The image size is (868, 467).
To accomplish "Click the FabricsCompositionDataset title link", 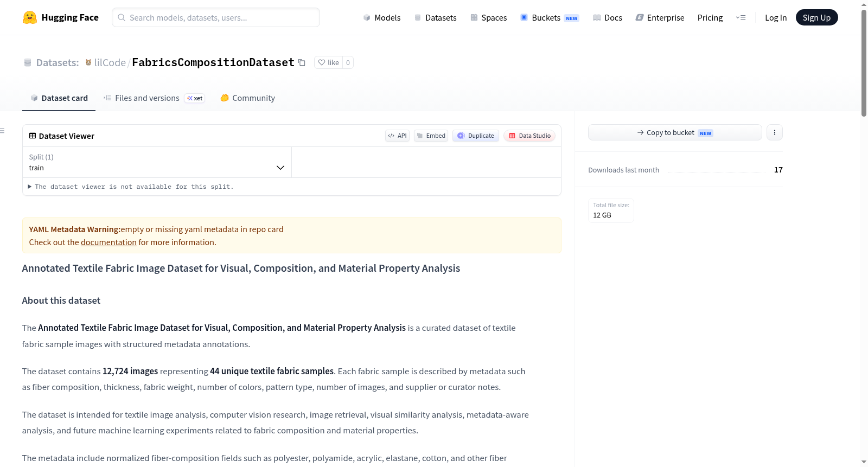I will pyautogui.click(x=213, y=62).
